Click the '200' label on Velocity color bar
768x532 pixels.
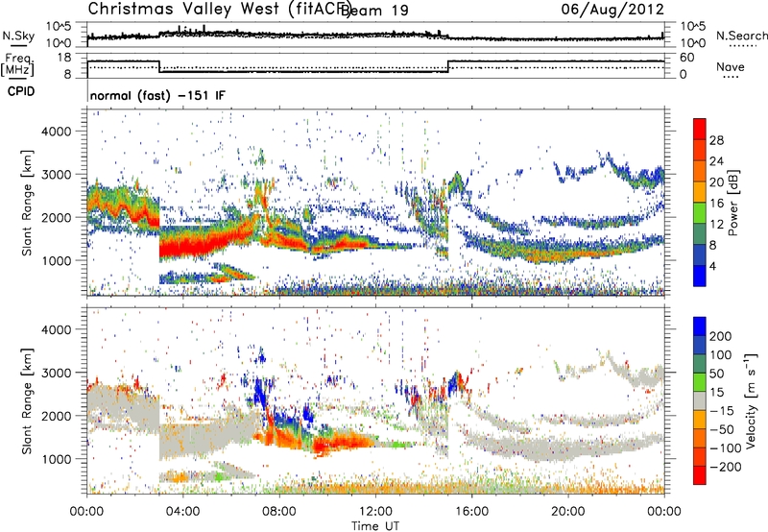(721, 336)
